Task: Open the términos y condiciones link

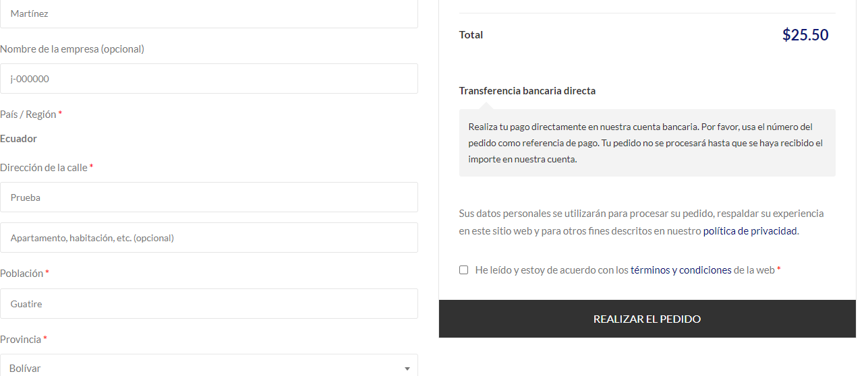Action: tap(681, 270)
